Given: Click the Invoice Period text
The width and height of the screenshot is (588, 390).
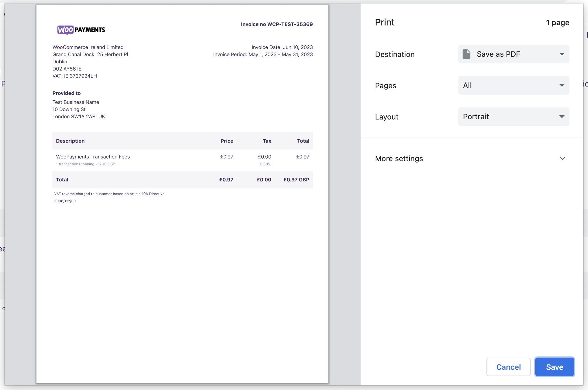Looking at the screenshot, I should pyautogui.click(x=263, y=54).
